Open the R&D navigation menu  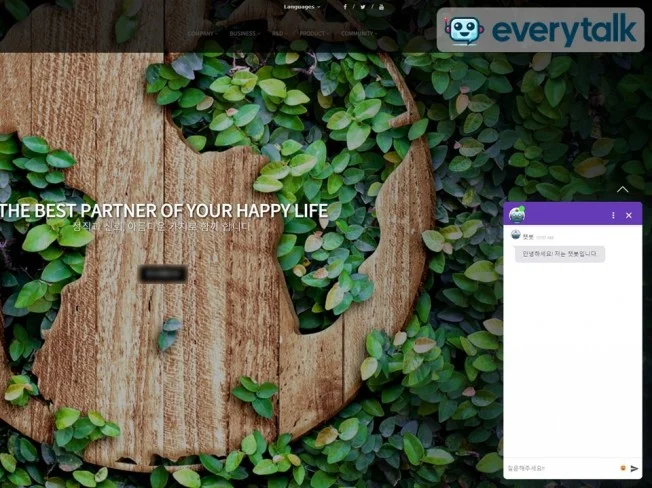tap(279, 34)
